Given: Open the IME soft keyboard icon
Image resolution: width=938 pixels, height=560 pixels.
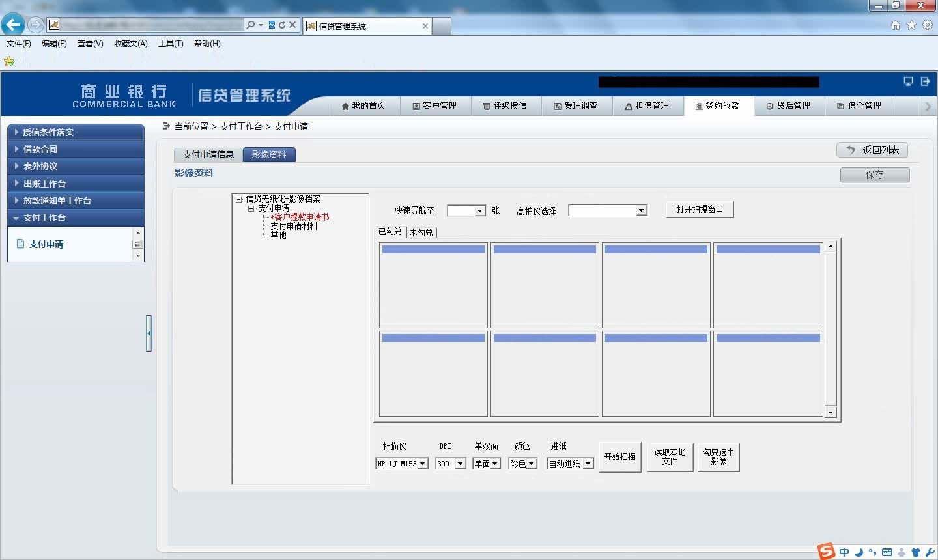Looking at the screenshot, I should (887, 552).
